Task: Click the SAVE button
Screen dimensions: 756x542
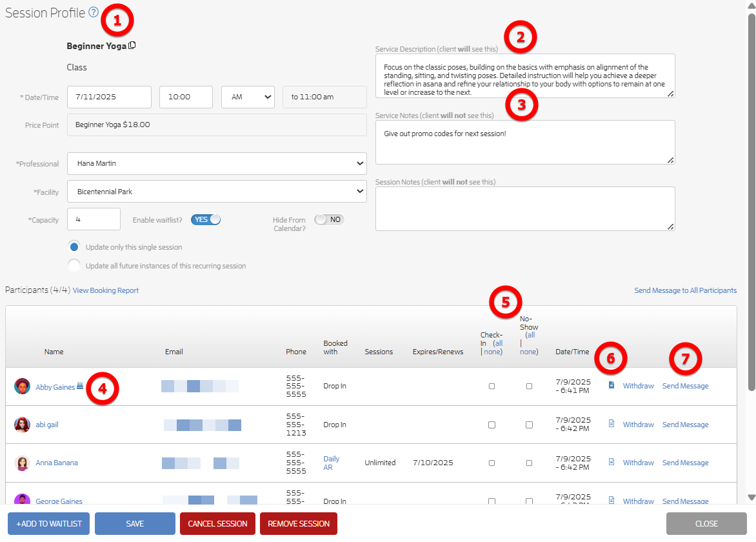Action: click(135, 524)
